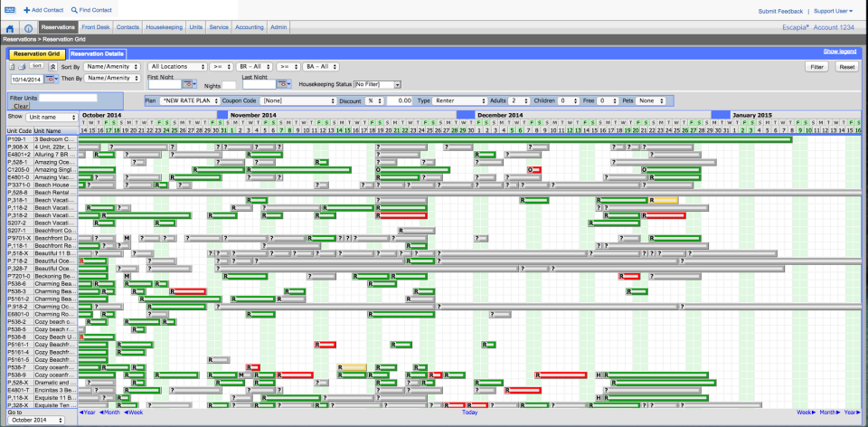Viewport: 868px width, 427px height.
Task: Click the Add Contact link text
Action: [x=47, y=10]
